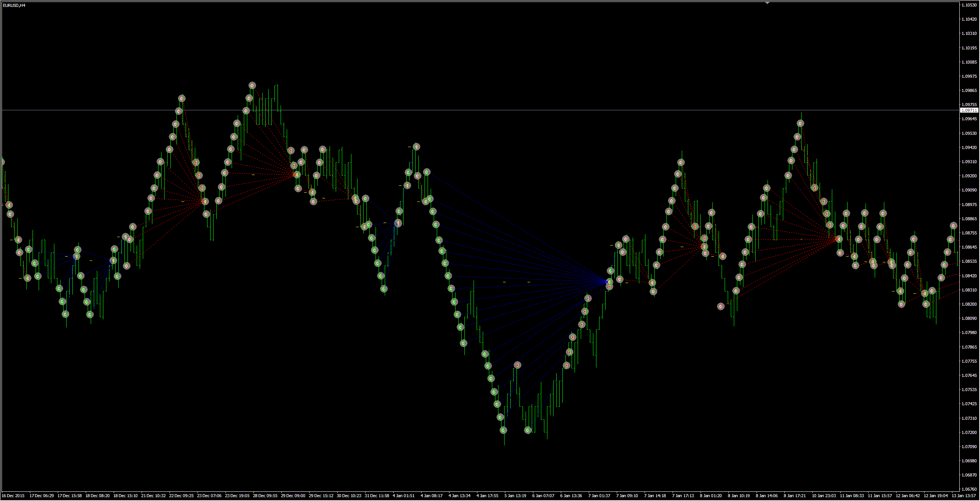This screenshot has width=980, height=501.
Task: Click the 1.06760 bottom price scale value
Action: tap(969, 489)
